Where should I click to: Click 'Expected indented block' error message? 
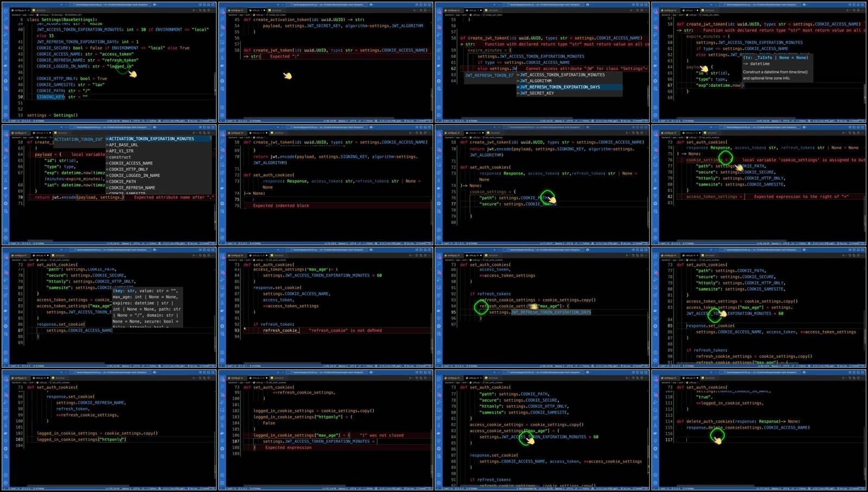(x=280, y=206)
